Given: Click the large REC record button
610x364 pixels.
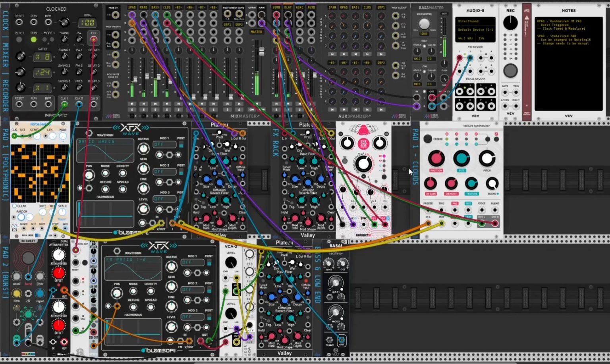Looking at the screenshot, I should 510,71.
